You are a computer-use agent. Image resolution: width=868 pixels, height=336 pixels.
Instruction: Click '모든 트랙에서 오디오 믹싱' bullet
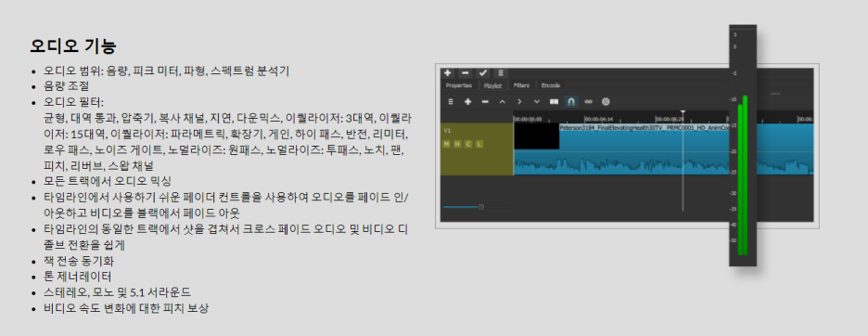click(x=108, y=181)
